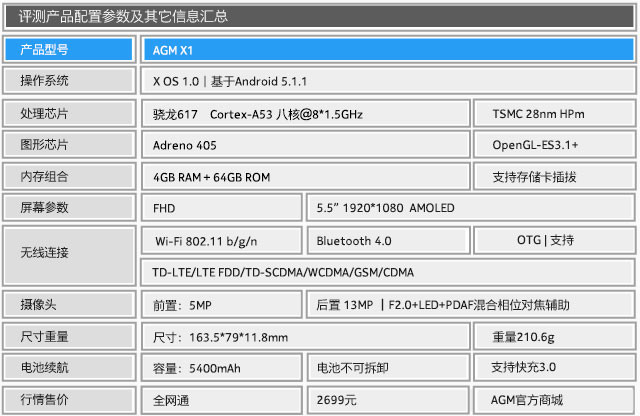Select the blue 产品型号 label cell
Image resolution: width=640 pixels, height=416 pixels.
click(68, 50)
